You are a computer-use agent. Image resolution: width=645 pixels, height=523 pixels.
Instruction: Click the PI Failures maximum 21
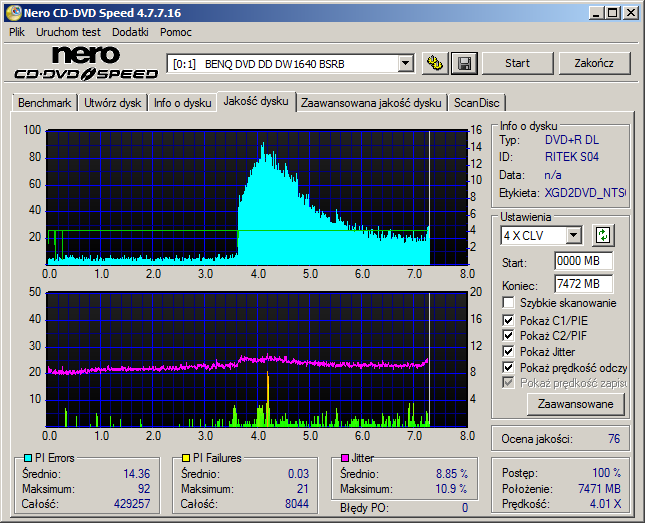[x=303, y=489]
